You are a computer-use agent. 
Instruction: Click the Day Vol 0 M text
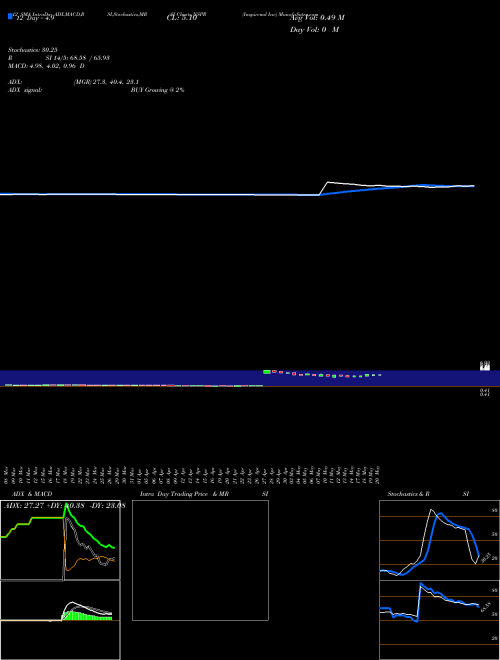314,29
